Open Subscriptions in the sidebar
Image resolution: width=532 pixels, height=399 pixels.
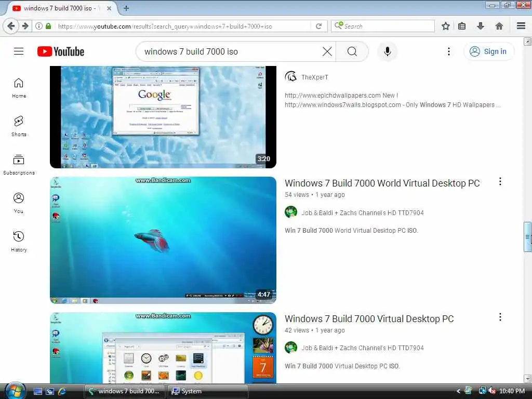[x=19, y=165]
